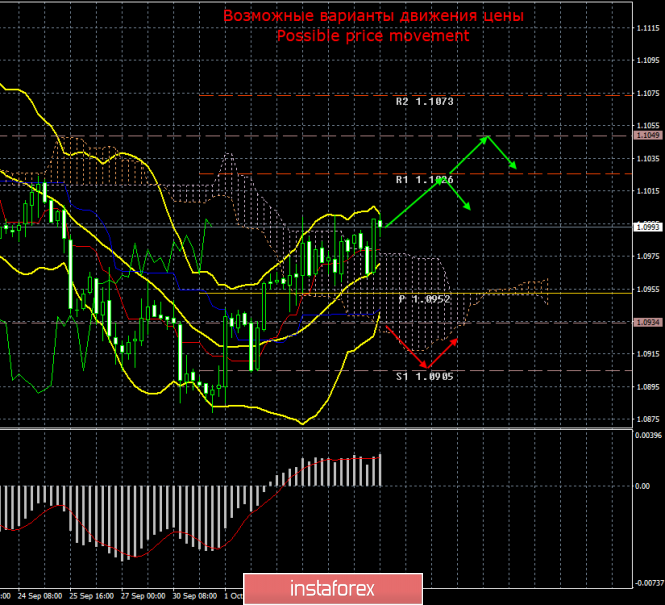Click the -0.00737 indicator scale value
The image size is (665, 605).
(x=649, y=583)
